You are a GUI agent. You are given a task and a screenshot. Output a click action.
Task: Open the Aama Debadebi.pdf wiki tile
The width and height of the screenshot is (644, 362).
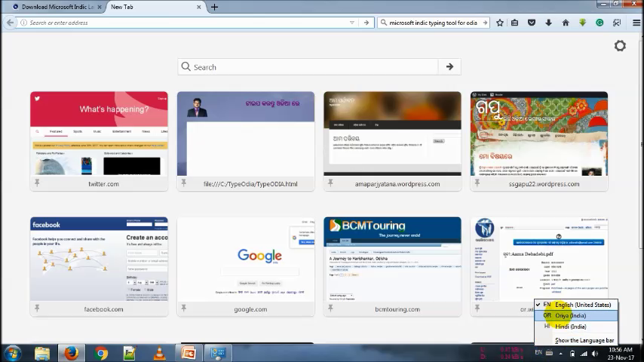point(539,259)
